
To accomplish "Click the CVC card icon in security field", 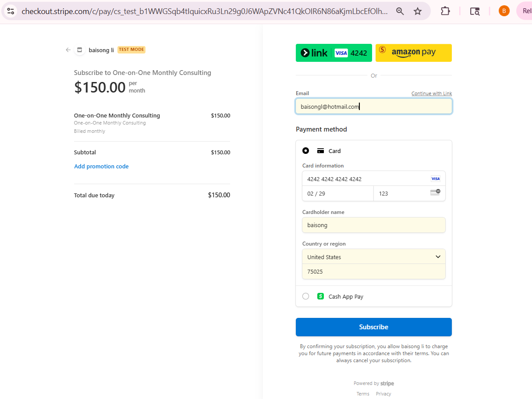I will (x=435, y=193).
